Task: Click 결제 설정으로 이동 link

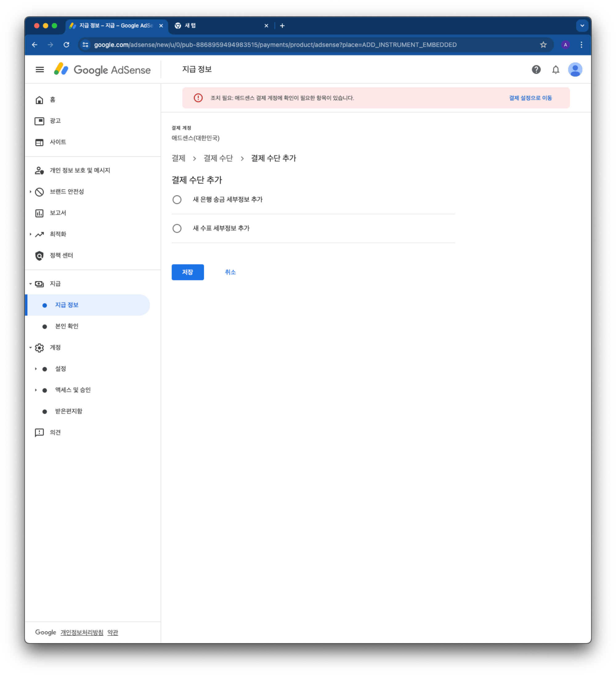Action: [x=530, y=98]
